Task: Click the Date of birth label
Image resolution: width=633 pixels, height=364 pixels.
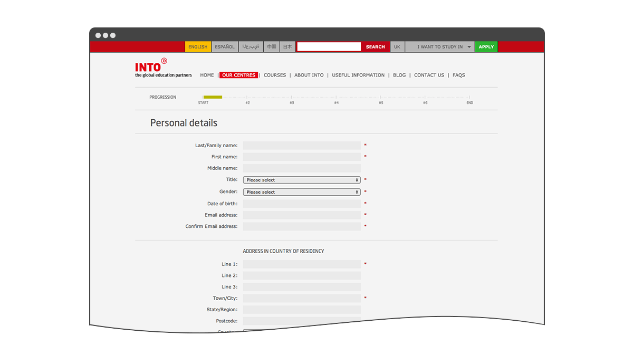Action: point(223,204)
